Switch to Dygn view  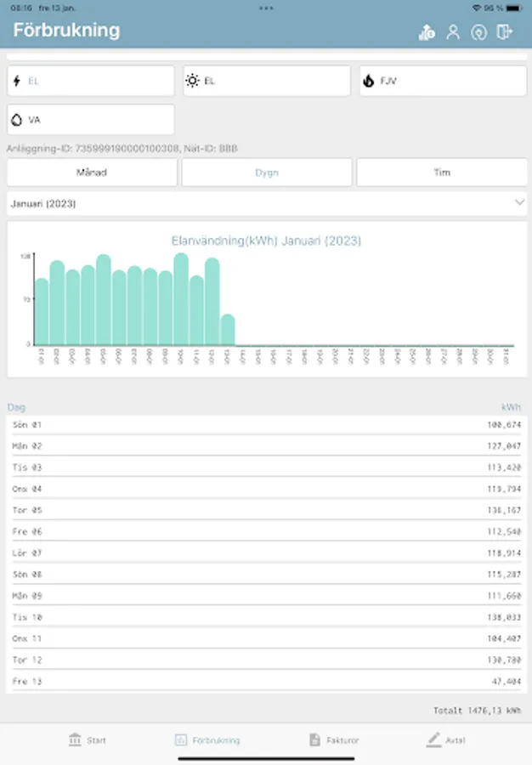[x=267, y=173]
